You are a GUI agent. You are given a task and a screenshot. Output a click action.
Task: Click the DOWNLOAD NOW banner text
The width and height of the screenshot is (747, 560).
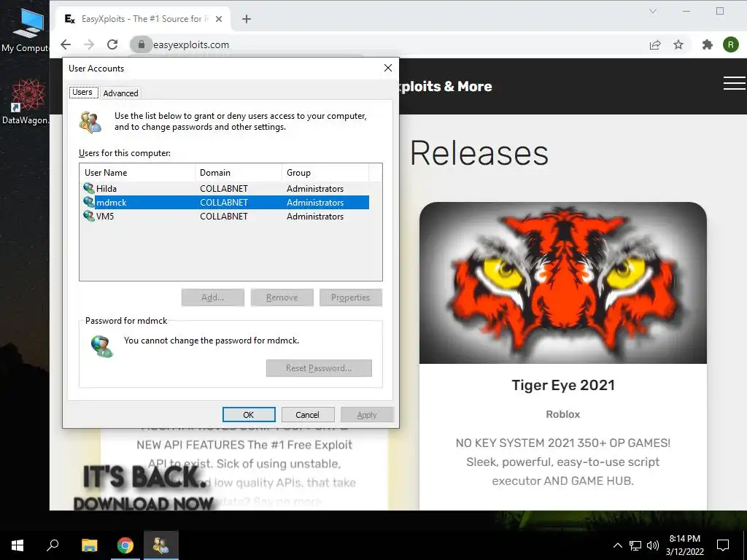(x=144, y=503)
